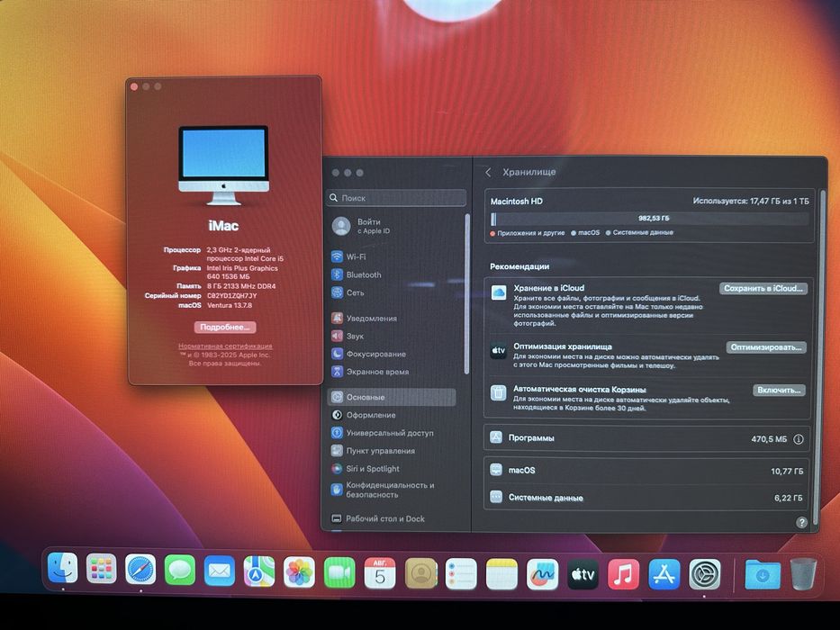Open Reminders app in the Dock
840x630 pixels.
(461, 574)
